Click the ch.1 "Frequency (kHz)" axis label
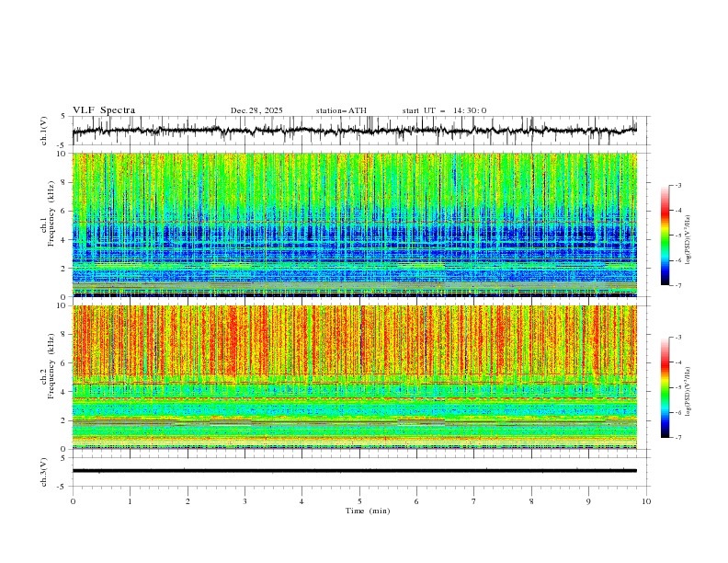The width and height of the screenshot is (728, 563). click(x=51, y=214)
